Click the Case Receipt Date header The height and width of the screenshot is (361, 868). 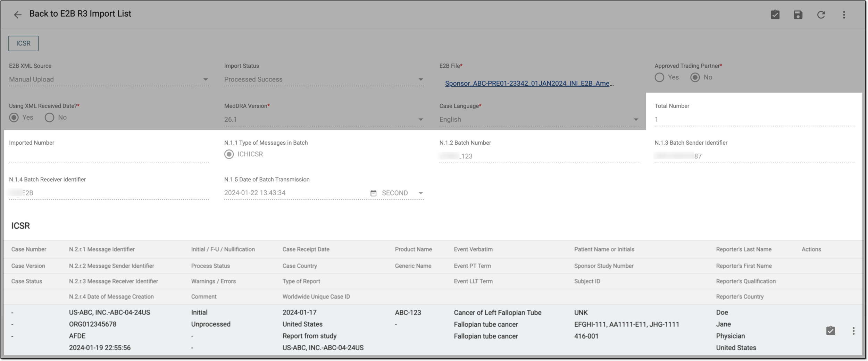pyautogui.click(x=306, y=249)
